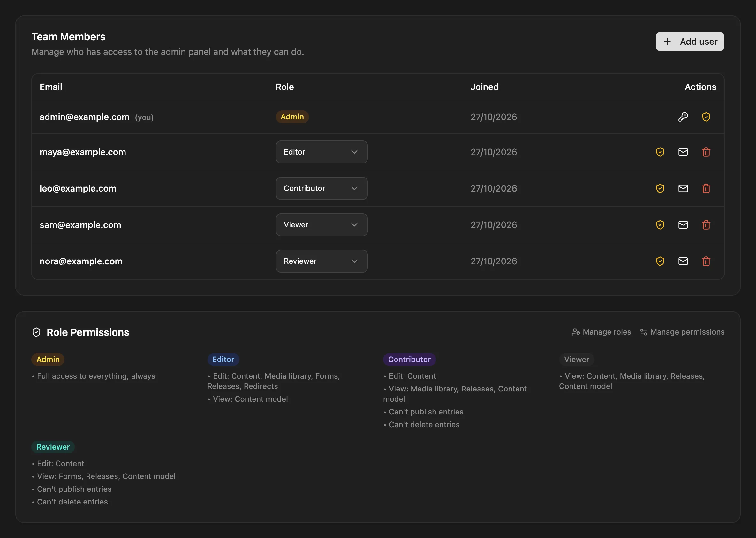Open permissions shield for sam@example.com

[660, 225]
